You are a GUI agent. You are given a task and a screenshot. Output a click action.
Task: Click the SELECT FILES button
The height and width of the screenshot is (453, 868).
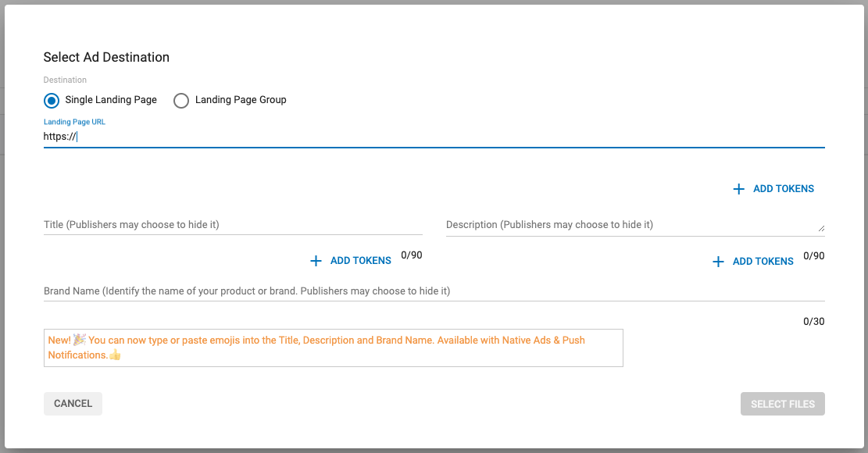782,404
